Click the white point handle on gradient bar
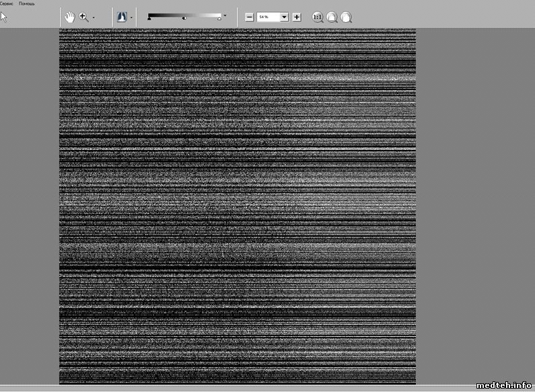Screen dimensions: 535x392 (219, 19)
